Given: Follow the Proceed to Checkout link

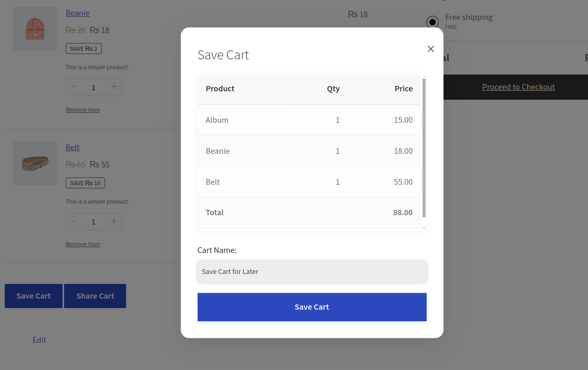Looking at the screenshot, I should click(518, 87).
